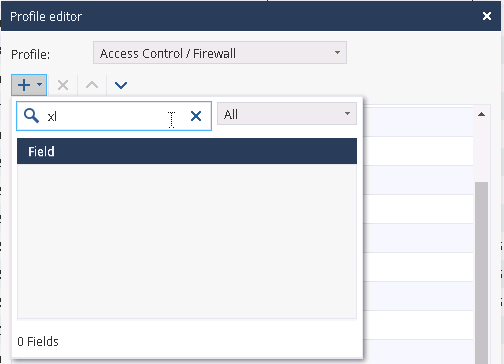Click the grey X remove field icon
This screenshot has width=504, height=364.
63,85
